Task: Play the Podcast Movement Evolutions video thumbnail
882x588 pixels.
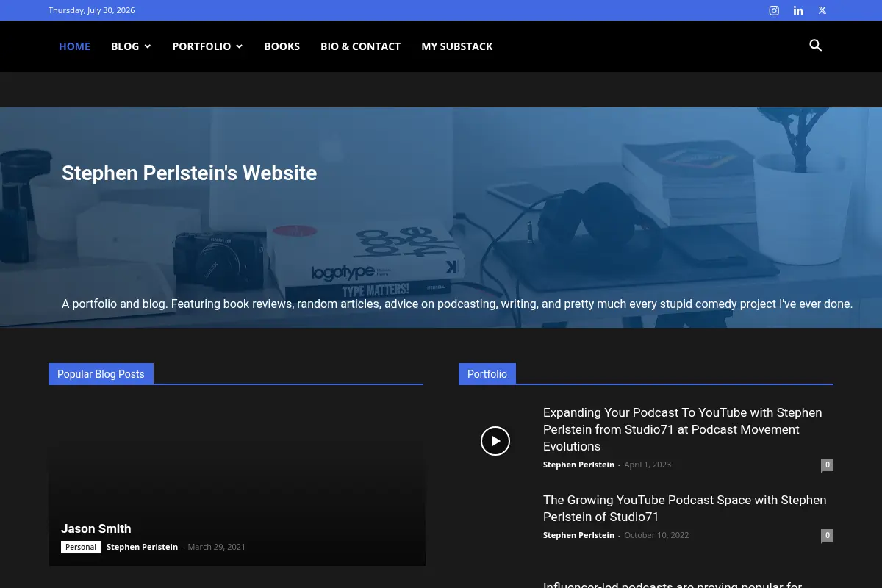Action: [495, 441]
